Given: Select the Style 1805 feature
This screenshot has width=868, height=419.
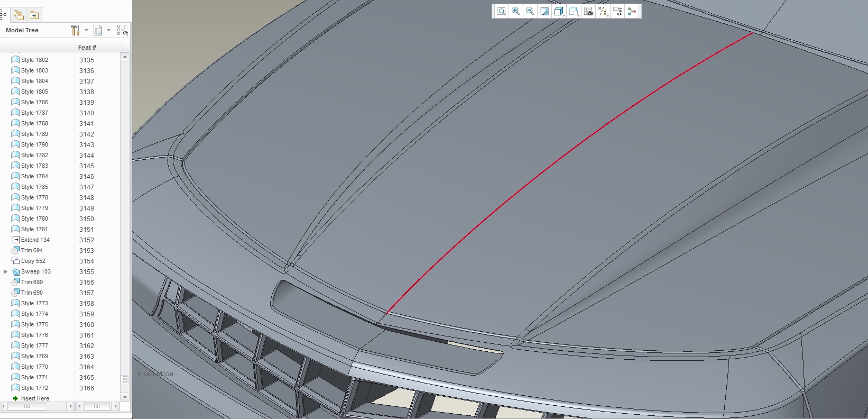Looking at the screenshot, I should [34, 92].
